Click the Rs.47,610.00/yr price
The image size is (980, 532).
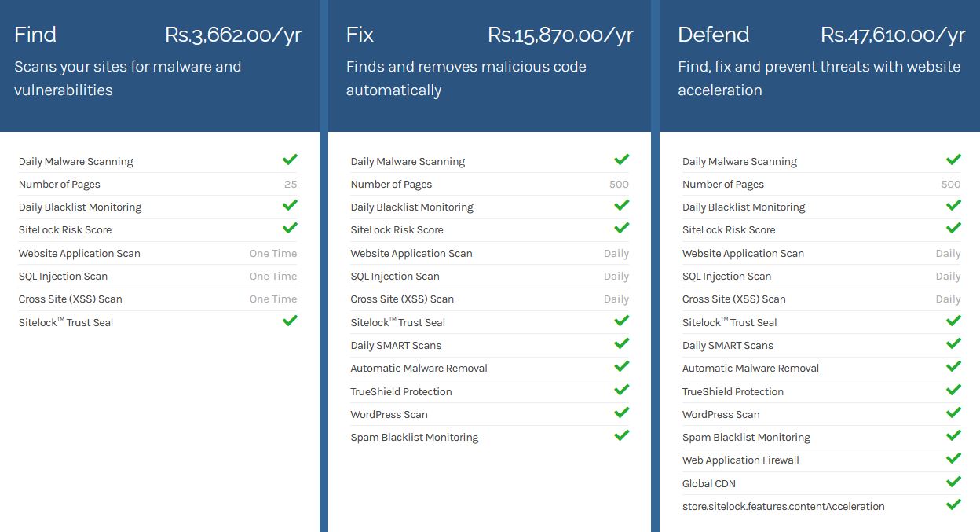point(893,35)
